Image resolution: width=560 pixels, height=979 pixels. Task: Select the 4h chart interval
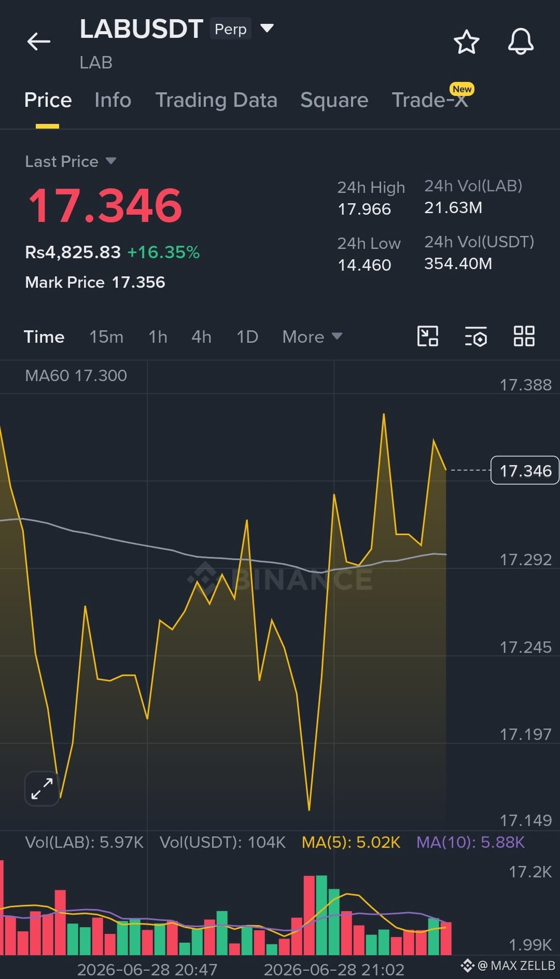coord(201,337)
